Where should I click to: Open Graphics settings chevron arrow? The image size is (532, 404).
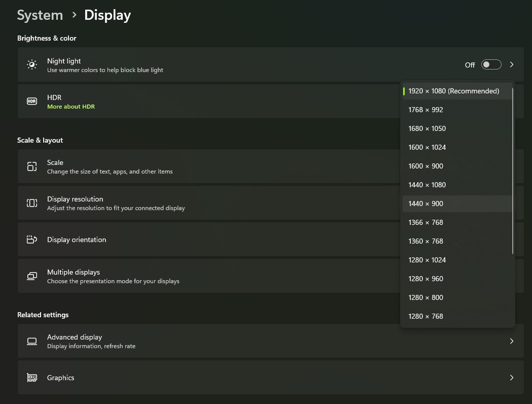512,378
